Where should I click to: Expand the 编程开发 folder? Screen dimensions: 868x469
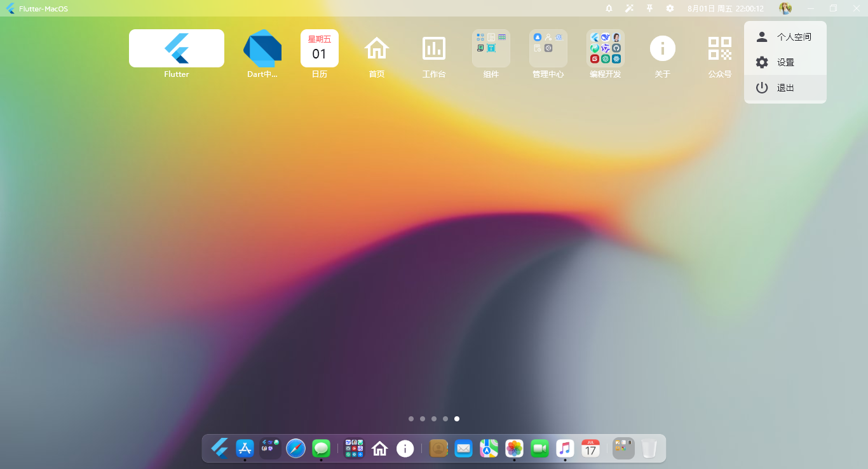click(606, 48)
